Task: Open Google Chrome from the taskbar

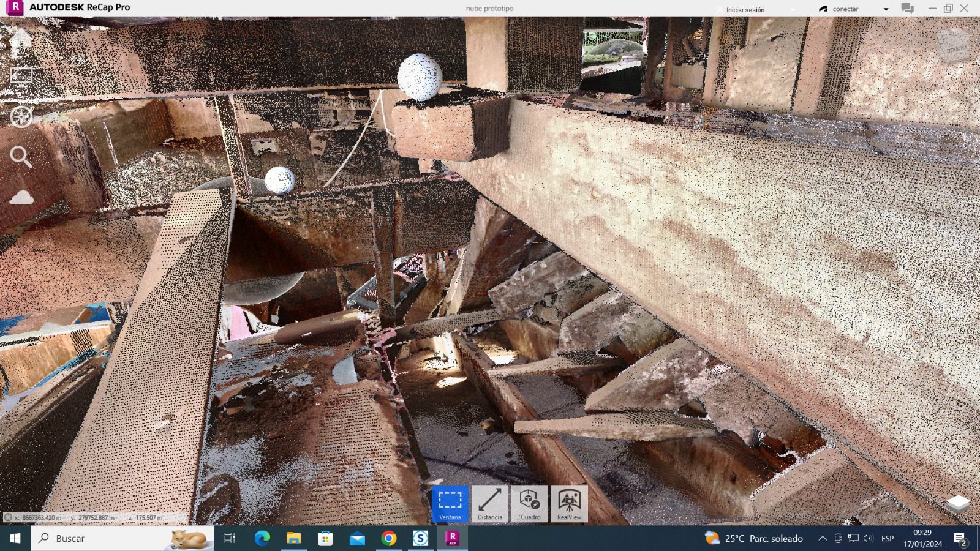Action: [388, 539]
